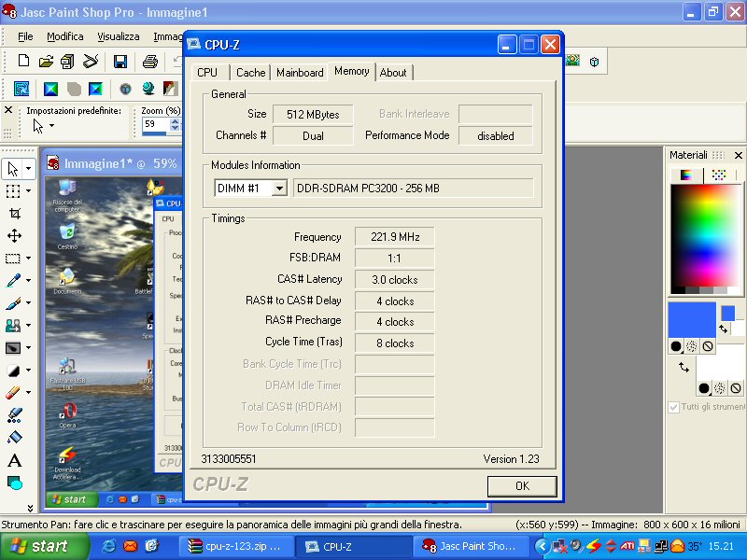The image size is (747, 560).
Task: Click the cube icon right of CPU-Z window
Action: [594, 62]
